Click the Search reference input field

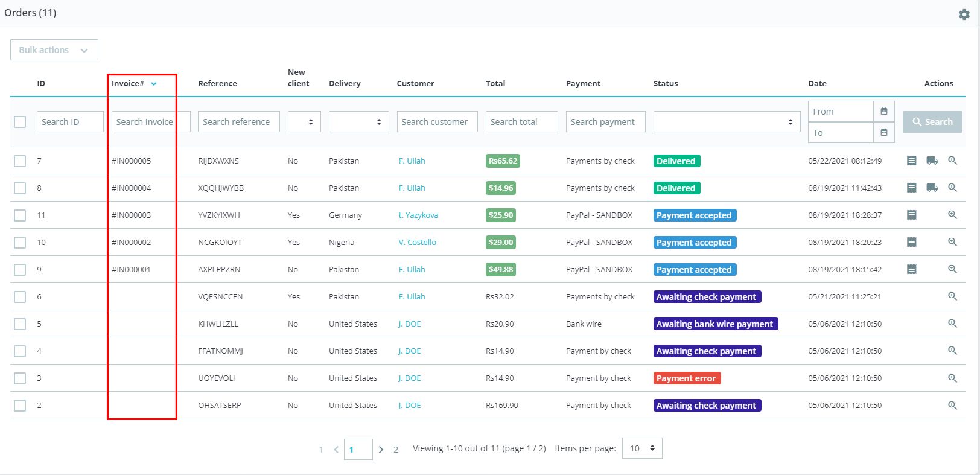pyautogui.click(x=238, y=122)
